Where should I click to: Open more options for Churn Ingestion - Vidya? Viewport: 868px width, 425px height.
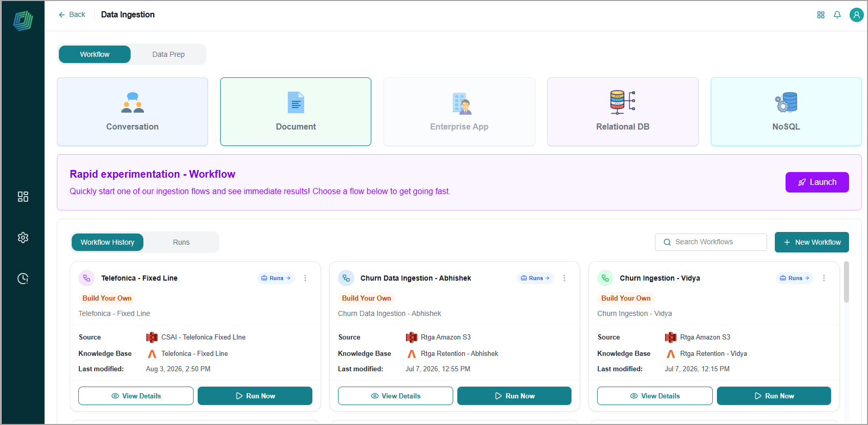pyautogui.click(x=824, y=278)
